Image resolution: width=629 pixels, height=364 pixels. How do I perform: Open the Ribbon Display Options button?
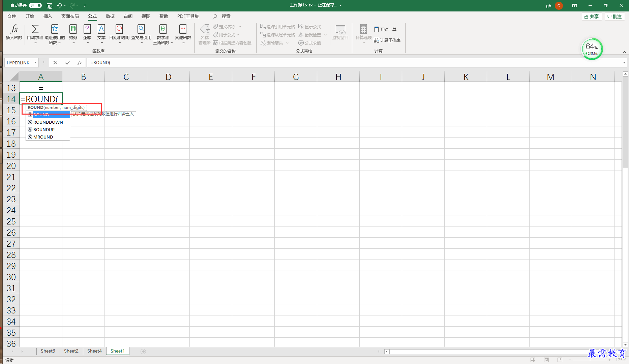(574, 5)
